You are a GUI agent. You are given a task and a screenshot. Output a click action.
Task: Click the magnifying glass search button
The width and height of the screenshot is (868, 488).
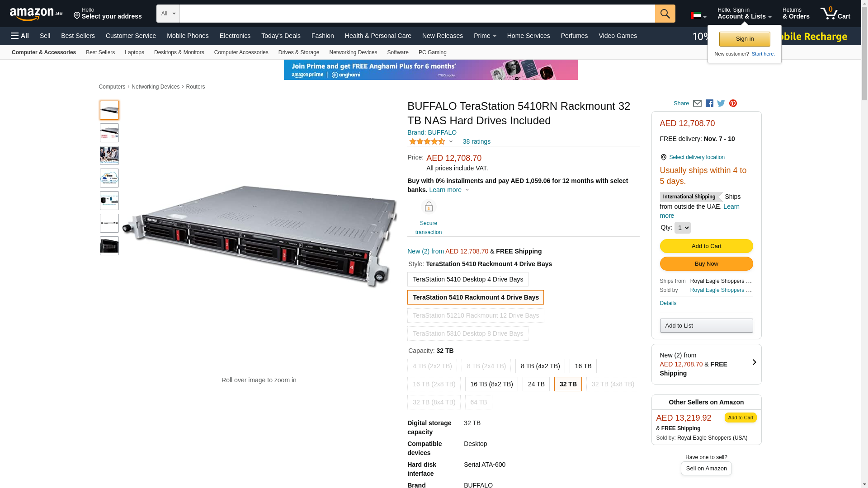[665, 14]
